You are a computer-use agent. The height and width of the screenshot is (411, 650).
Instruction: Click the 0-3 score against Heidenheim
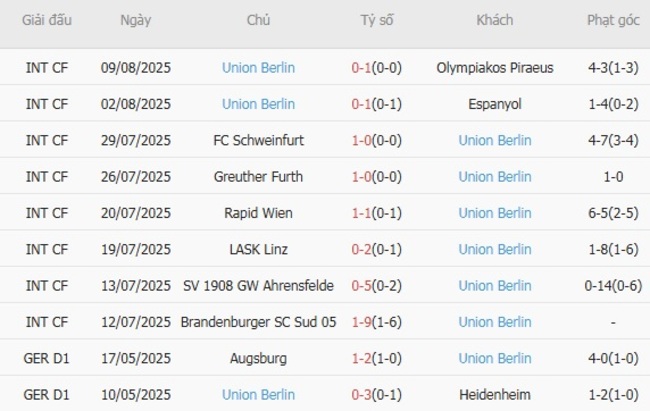click(361, 395)
